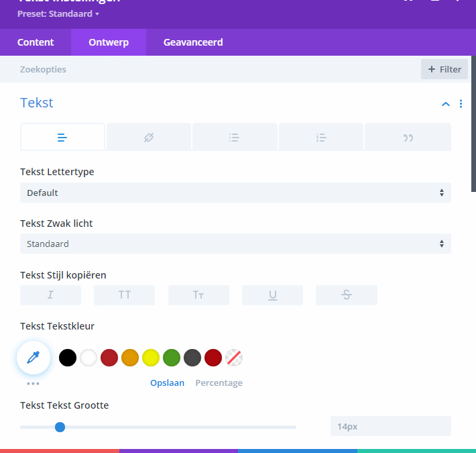Open the Tekst Lettertype dropdown
The image size is (476, 453).
pos(235,193)
